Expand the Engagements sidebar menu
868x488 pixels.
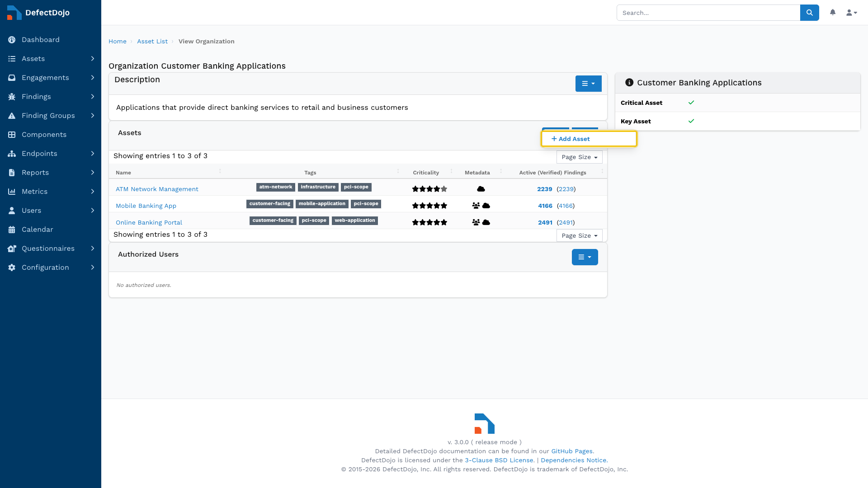tap(51, 78)
